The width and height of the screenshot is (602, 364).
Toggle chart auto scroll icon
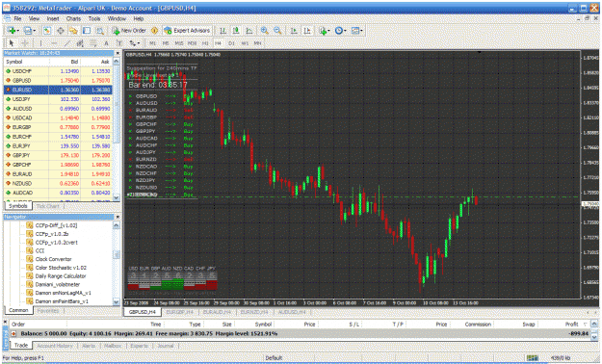click(294, 31)
